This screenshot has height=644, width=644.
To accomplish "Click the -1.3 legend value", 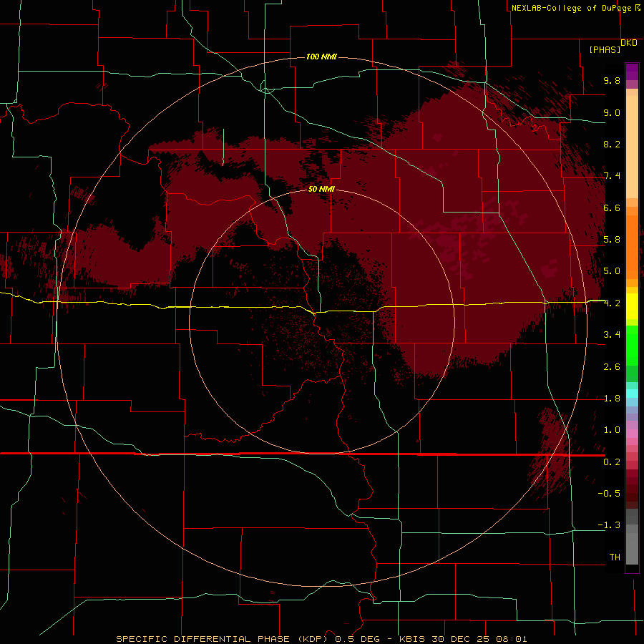I will 609,525.
